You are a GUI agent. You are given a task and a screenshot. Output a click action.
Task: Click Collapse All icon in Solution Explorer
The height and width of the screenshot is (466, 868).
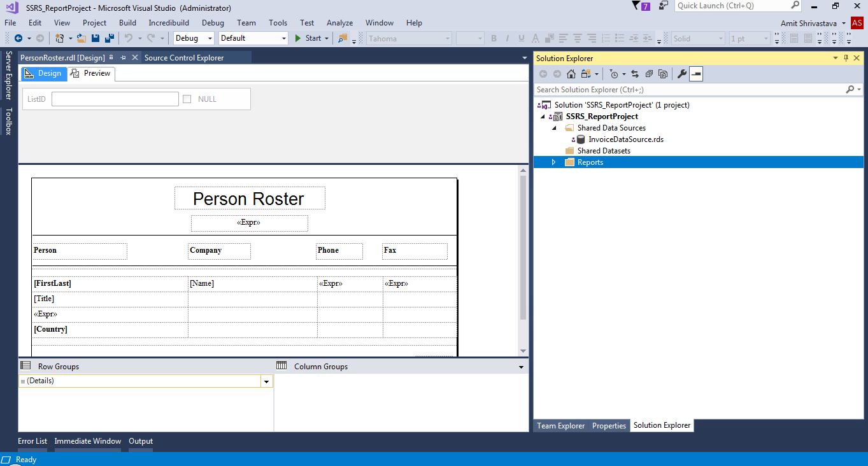pos(649,74)
